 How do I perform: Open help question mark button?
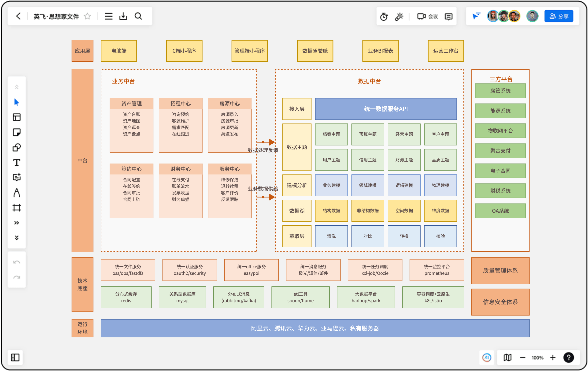click(569, 358)
